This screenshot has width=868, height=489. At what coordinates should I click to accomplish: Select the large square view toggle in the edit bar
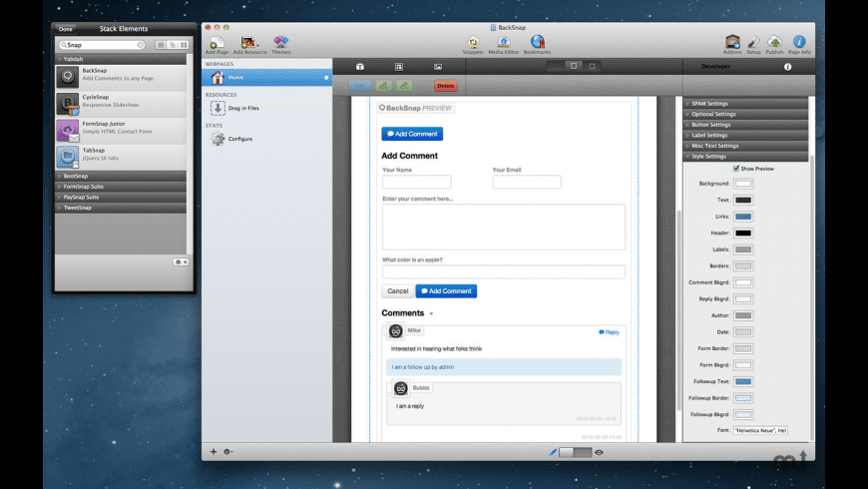574,66
